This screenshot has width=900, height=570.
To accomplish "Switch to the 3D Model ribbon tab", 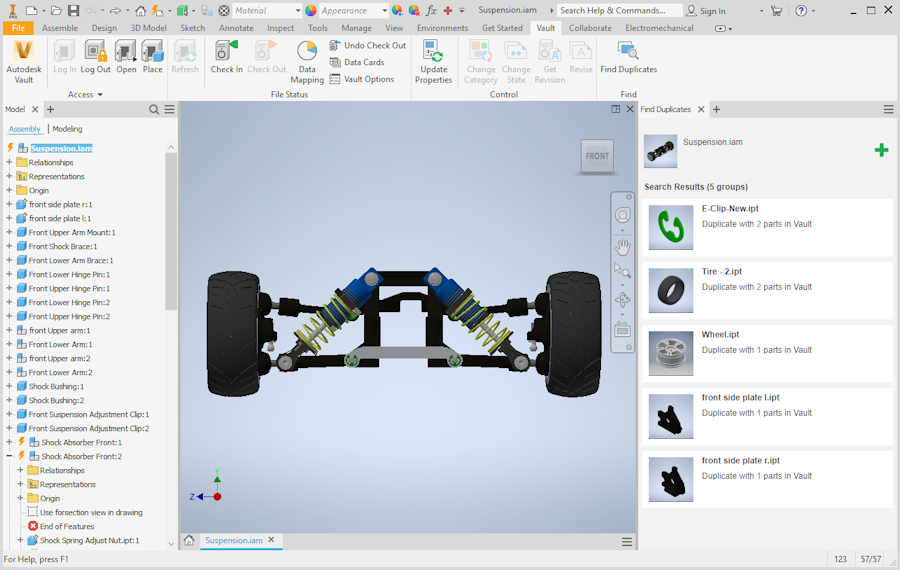I will point(149,28).
